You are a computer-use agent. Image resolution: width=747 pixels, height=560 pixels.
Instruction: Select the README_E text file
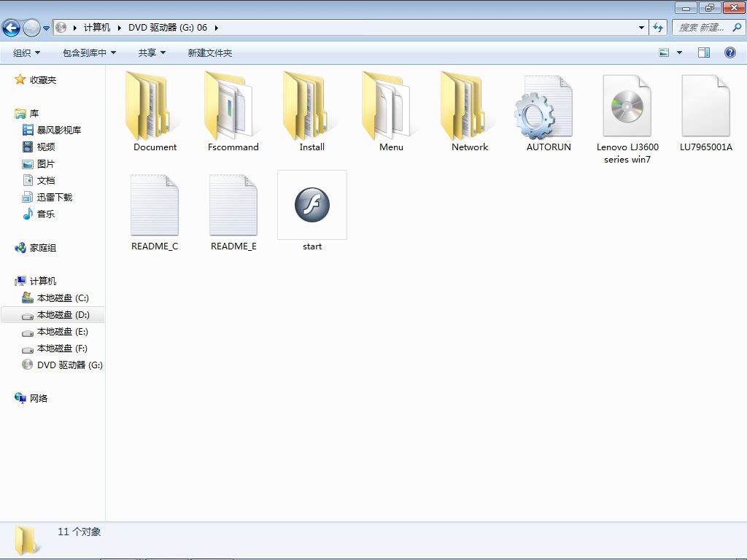coord(233,212)
